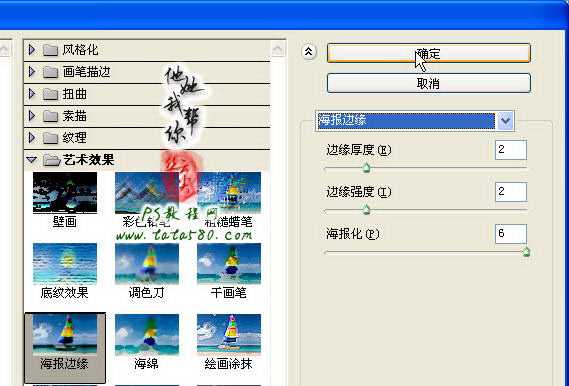Select the 底纹效果 filter thumbnail
569x386 pixels.
coord(65,264)
